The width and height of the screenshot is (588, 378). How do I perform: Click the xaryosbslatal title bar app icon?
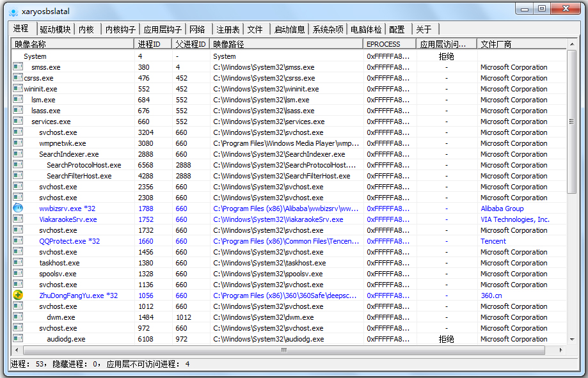click(x=13, y=11)
